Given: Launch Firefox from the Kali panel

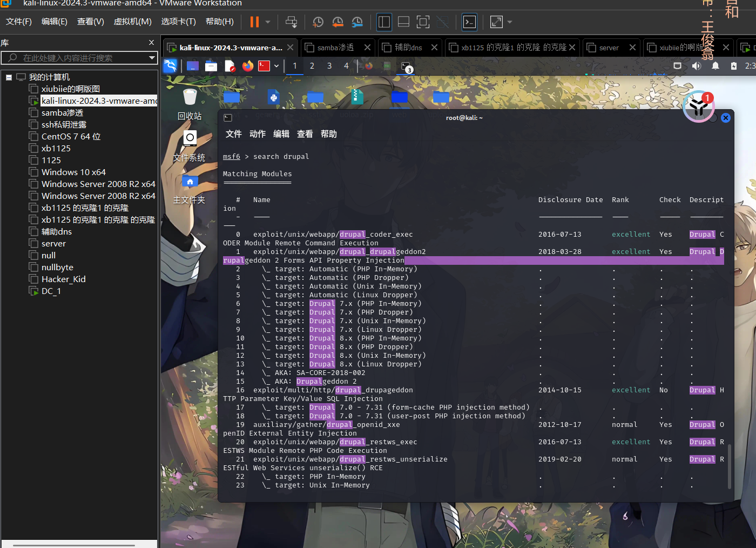Looking at the screenshot, I should coord(248,66).
